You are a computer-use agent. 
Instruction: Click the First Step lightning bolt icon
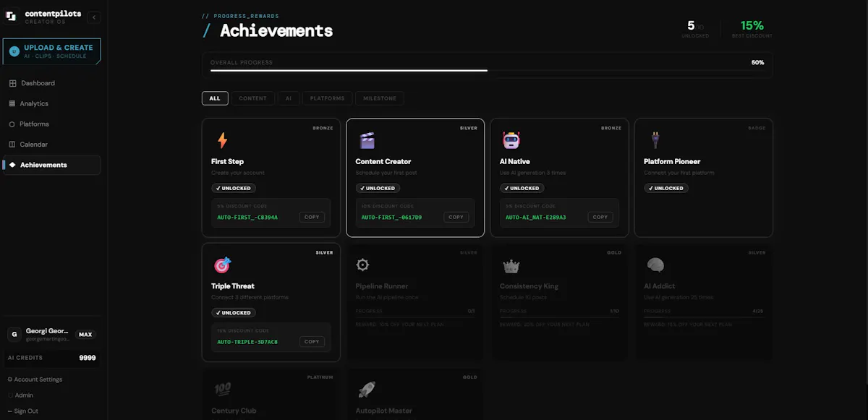tap(222, 140)
